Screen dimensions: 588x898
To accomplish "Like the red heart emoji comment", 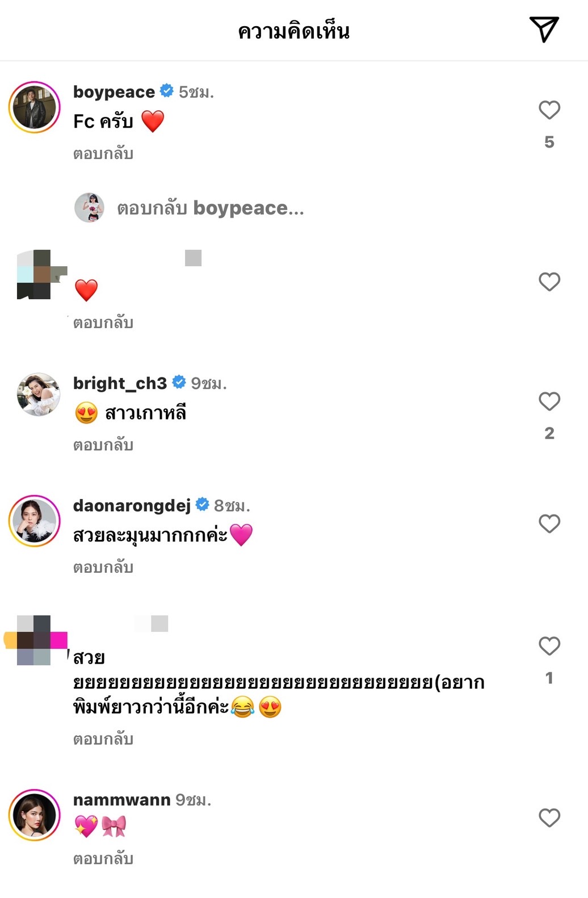I will 549,282.
